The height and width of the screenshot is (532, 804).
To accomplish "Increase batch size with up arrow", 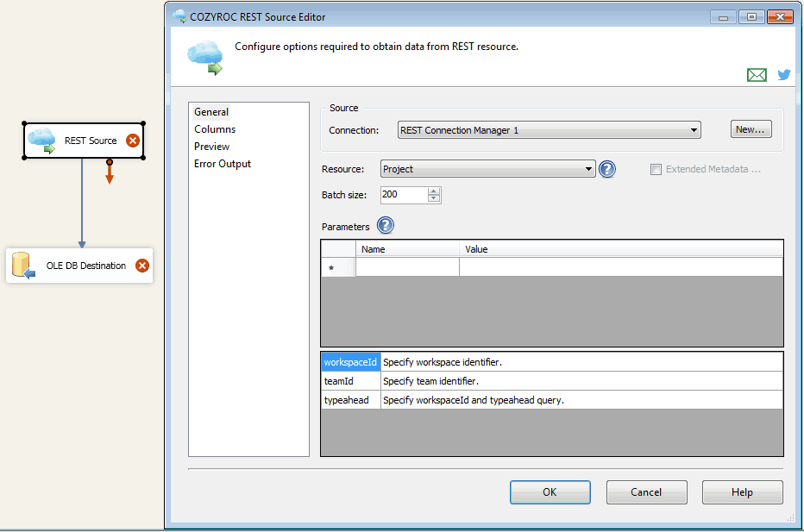I will click(434, 191).
